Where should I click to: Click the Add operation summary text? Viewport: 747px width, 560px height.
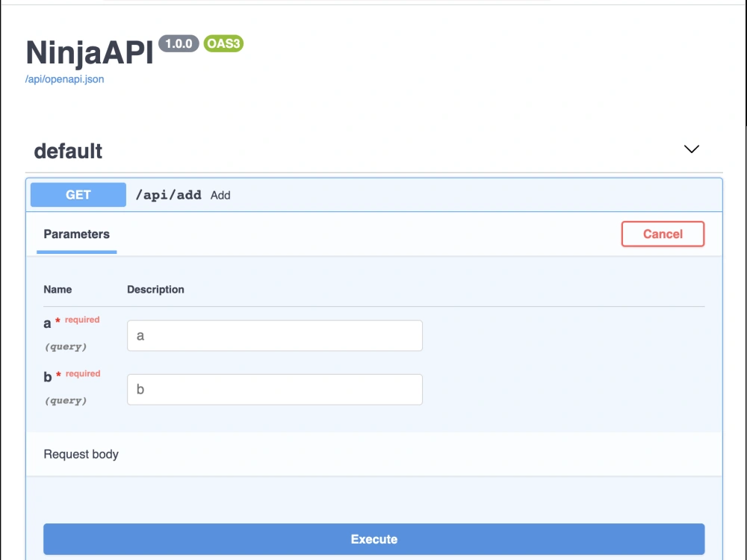(220, 195)
